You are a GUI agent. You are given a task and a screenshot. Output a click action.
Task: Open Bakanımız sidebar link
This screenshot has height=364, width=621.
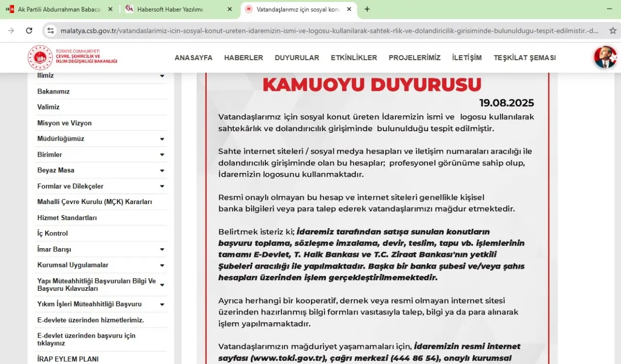(53, 92)
